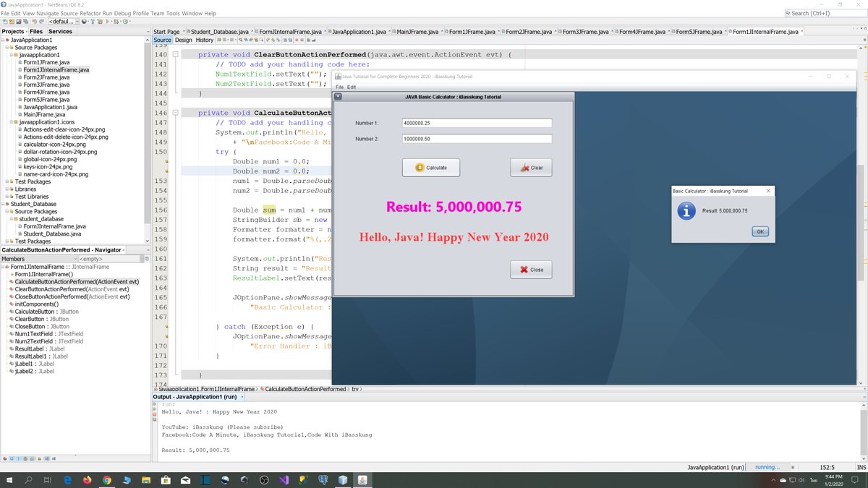Open Google Chrome from taskbar
The image size is (868, 488).
[x=106, y=479]
